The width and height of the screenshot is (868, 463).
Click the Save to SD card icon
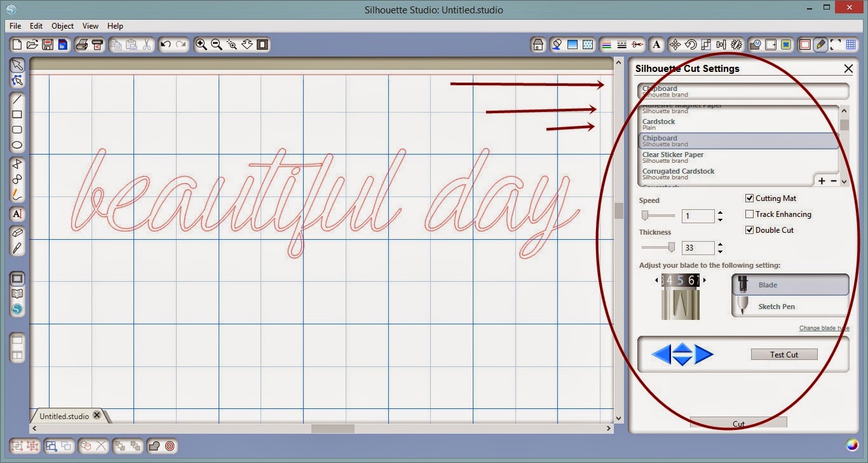(x=62, y=45)
